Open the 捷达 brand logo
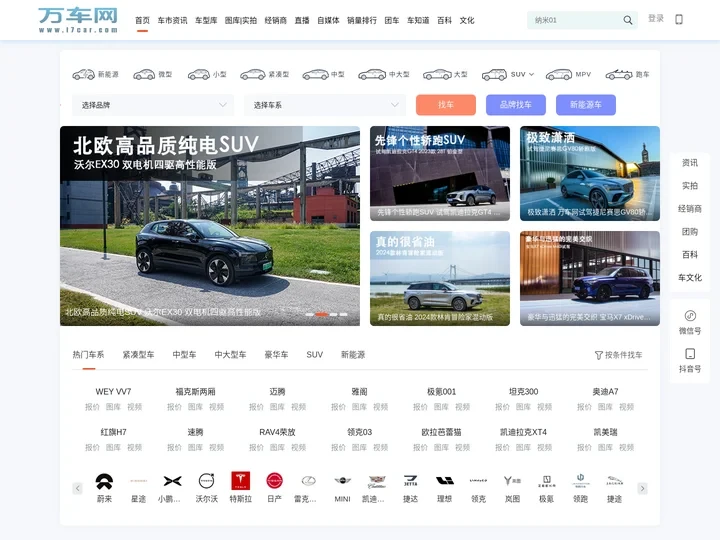 click(410, 481)
